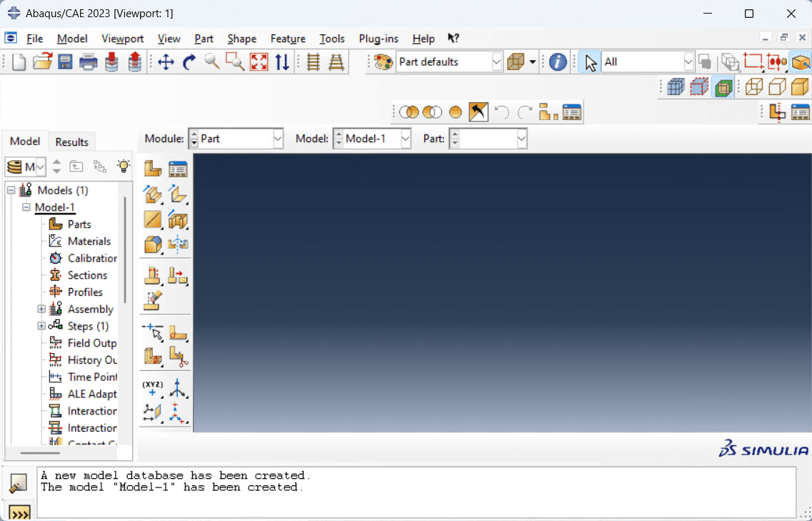Select Create Solid Extrude tool
This screenshot has height=521, width=812.
153,194
